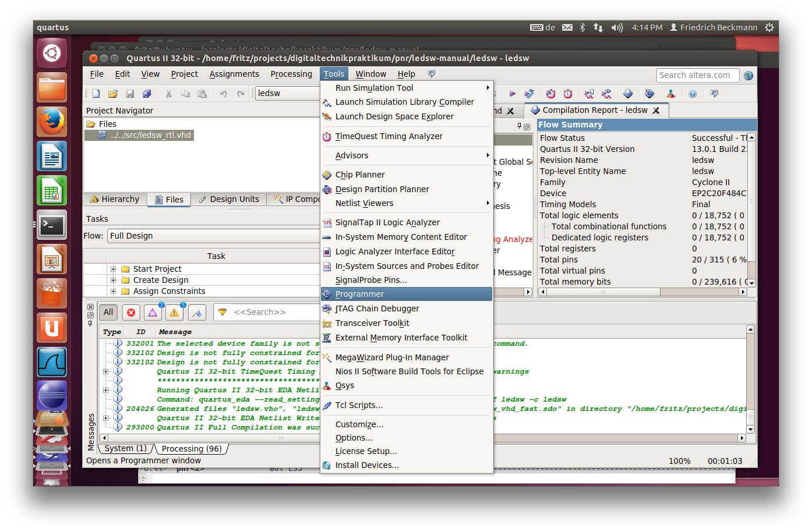
Task: Toggle the warning messages filter
Action: click(x=174, y=313)
